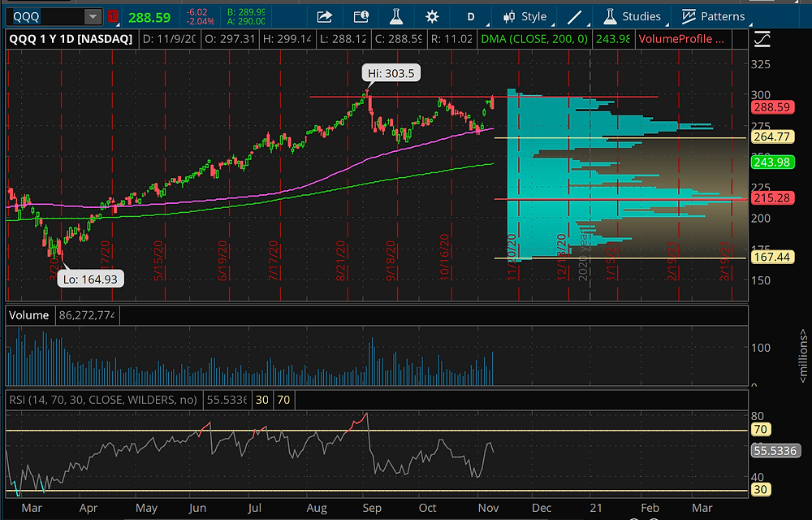Viewport: 812px width, 520px height.
Task: Select the line drawing tool
Action: pos(574,17)
